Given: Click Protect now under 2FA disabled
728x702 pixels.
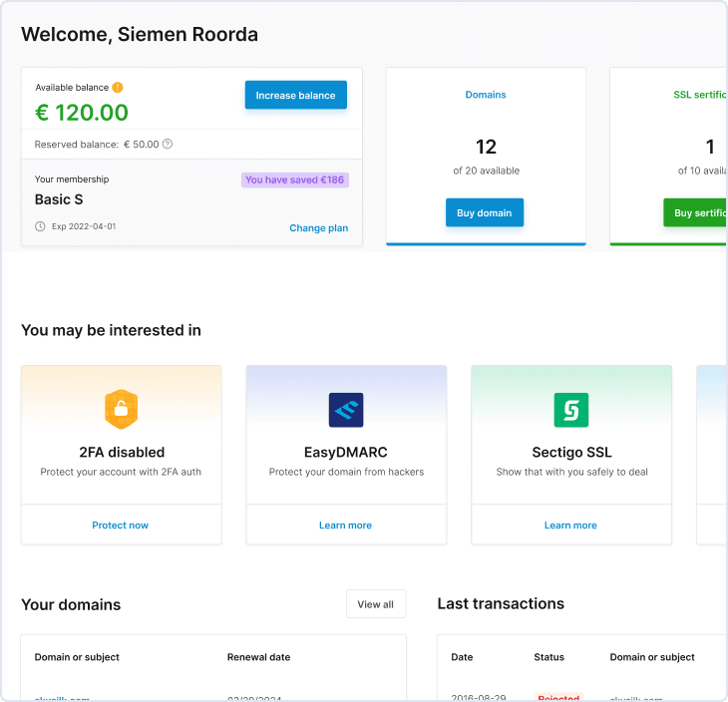Looking at the screenshot, I should click(x=121, y=526).
